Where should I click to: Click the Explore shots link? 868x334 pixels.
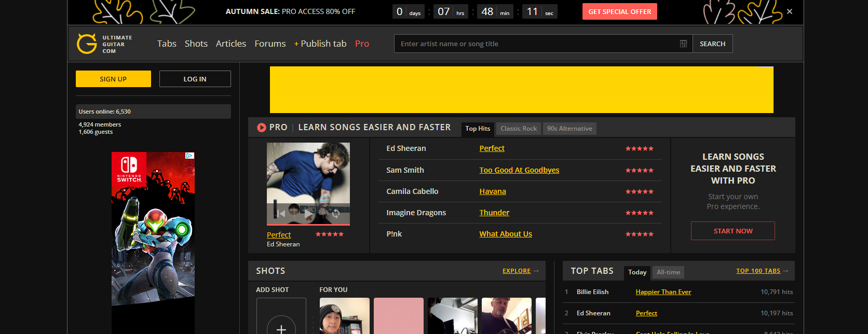[517, 271]
